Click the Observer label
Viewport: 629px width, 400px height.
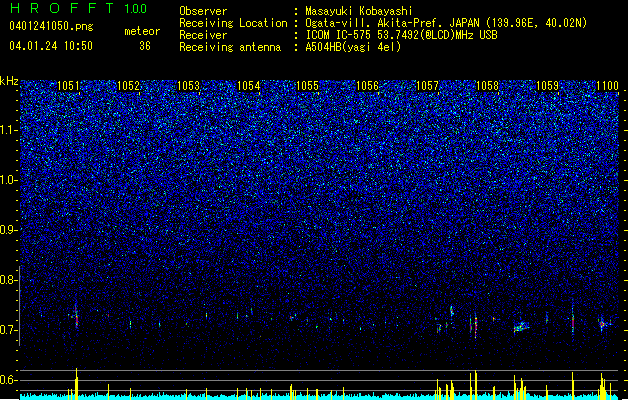point(203,11)
